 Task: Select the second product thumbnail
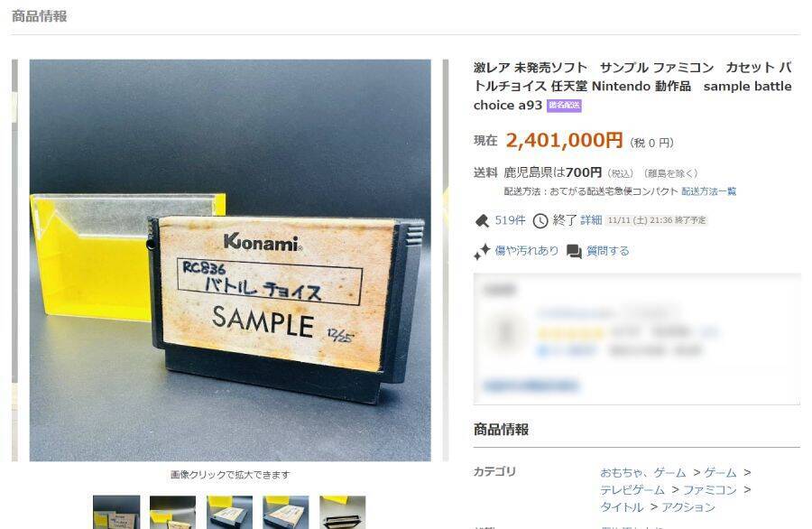pyautogui.click(x=173, y=513)
